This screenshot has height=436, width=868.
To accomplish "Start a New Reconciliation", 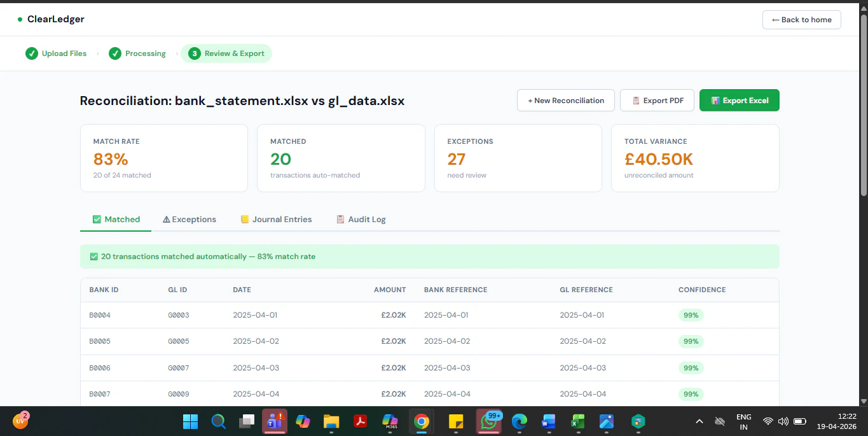I will pos(566,101).
